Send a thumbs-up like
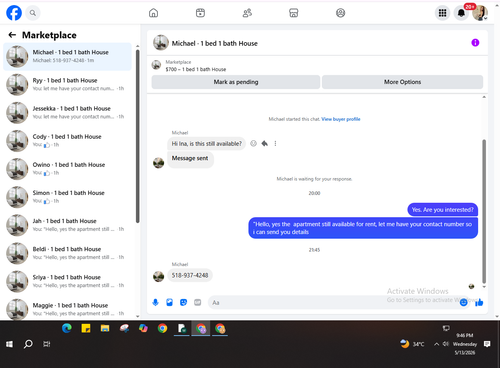The height and width of the screenshot is (368, 500). (479, 303)
